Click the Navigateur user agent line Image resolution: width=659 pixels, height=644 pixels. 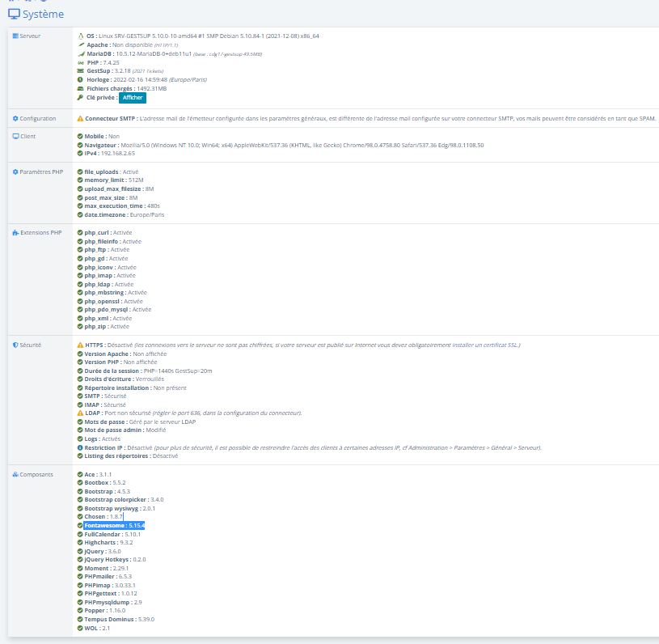[284, 145]
